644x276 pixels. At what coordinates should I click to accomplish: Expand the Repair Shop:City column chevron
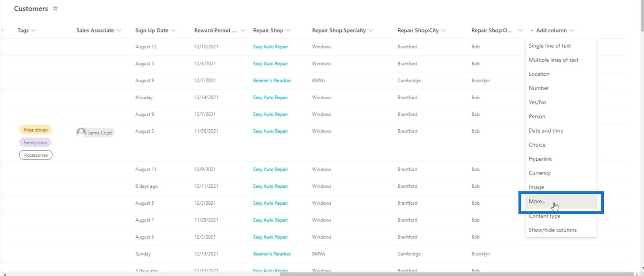pos(444,30)
